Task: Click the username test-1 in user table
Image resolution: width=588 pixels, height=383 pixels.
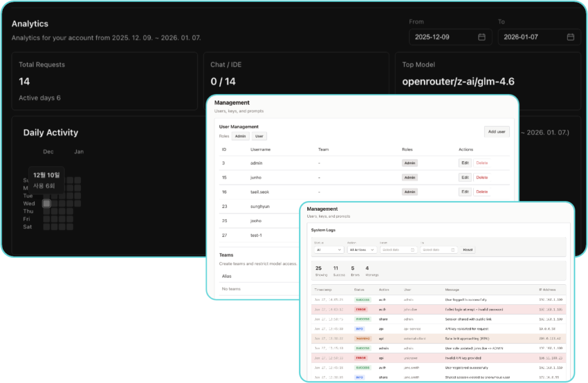Action: pos(256,235)
